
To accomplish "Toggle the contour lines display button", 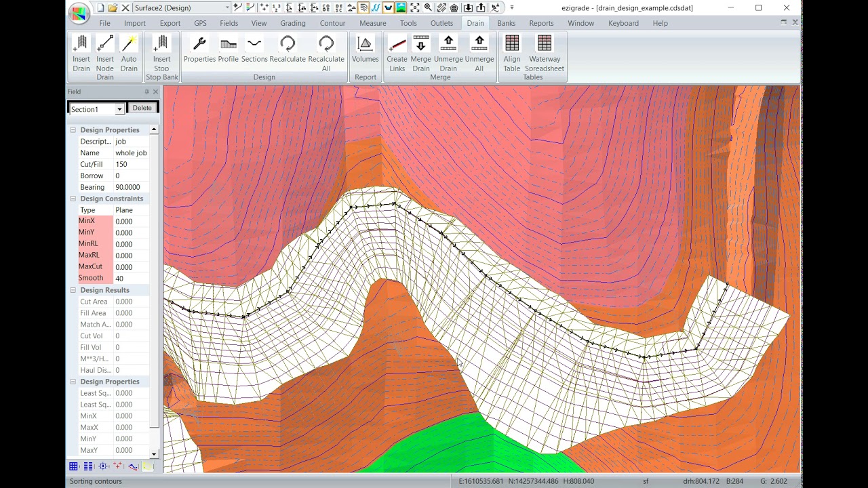I will [363, 7].
